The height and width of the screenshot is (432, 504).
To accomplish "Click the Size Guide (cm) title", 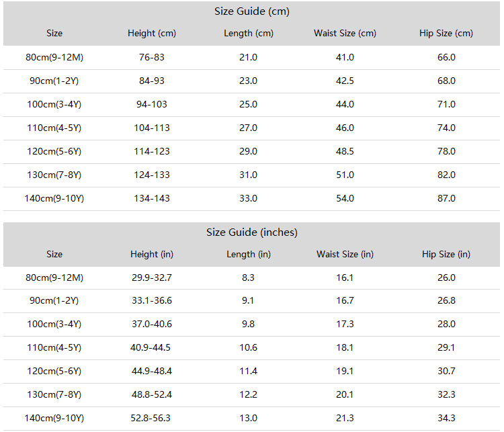I will click(x=252, y=11).
